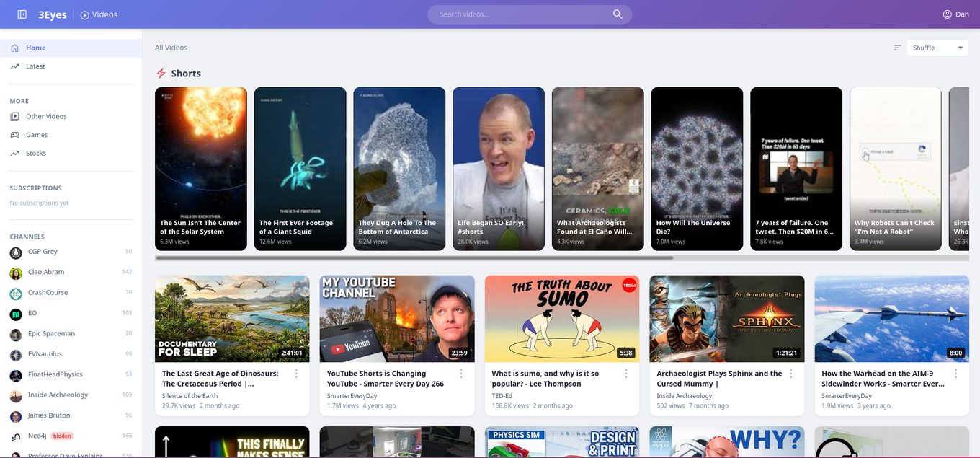The width and height of the screenshot is (980, 458).
Task: Click the Cleo Abram channel avatar
Action: click(x=16, y=273)
